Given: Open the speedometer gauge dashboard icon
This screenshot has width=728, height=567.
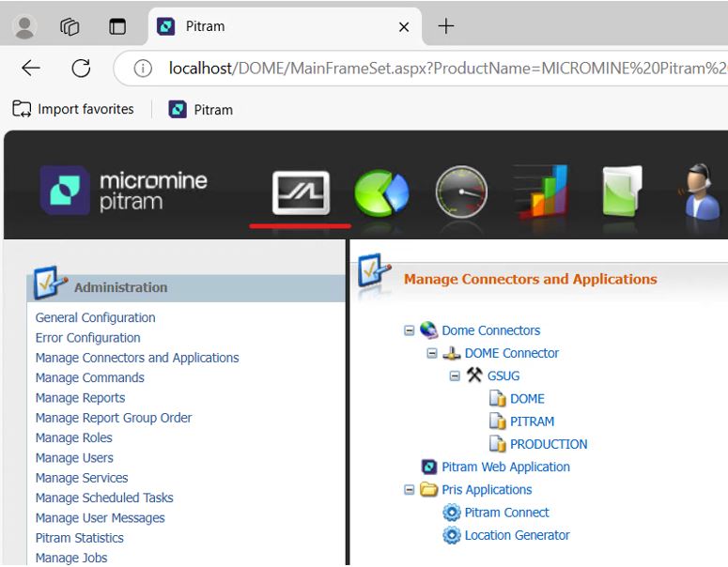Looking at the screenshot, I should 461,192.
